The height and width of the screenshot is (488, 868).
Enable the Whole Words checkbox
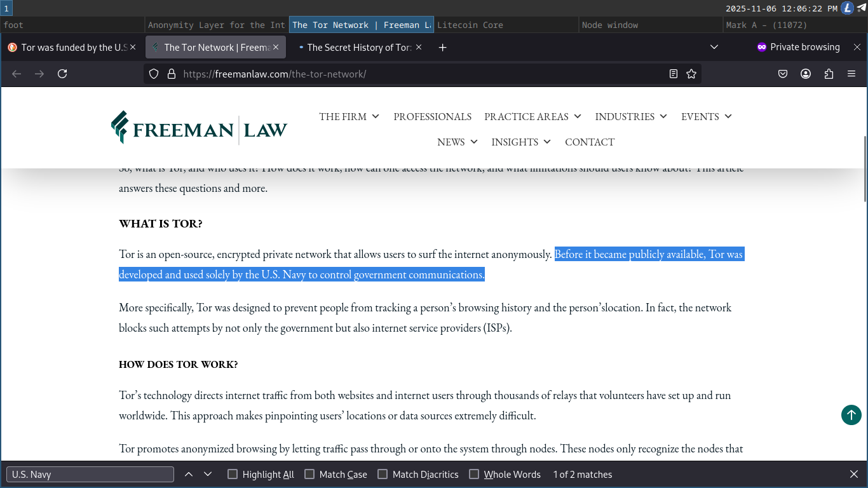point(474,474)
